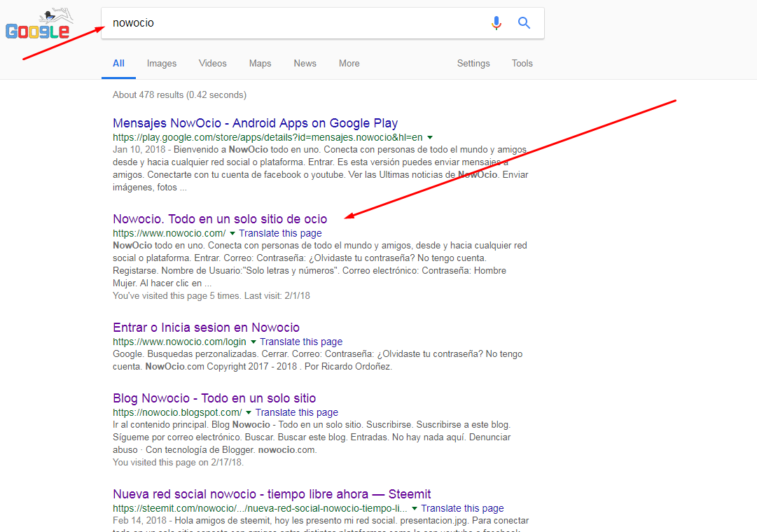
Task: Click the 'Feb 14, 2018' date text
Action: (140, 521)
